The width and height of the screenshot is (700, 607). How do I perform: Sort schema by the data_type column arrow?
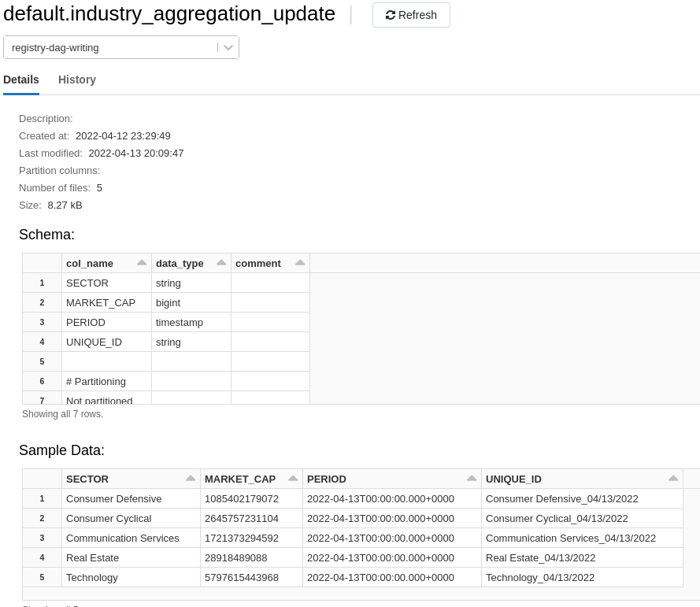coord(221,261)
